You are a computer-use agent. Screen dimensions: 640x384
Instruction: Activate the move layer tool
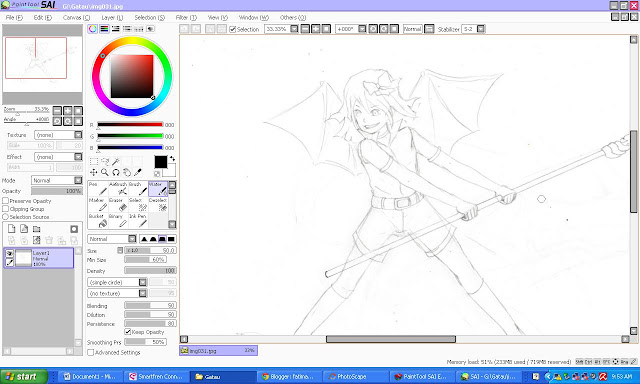pyautogui.click(x=93, y=173)
